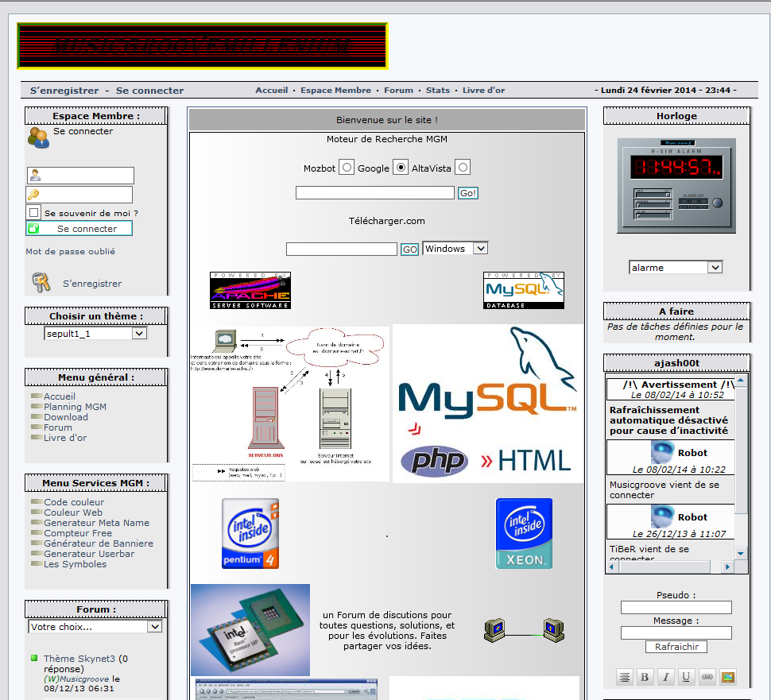771x700 pixels.
Task: Open Les Symboles service link
Action: [75, 564]
